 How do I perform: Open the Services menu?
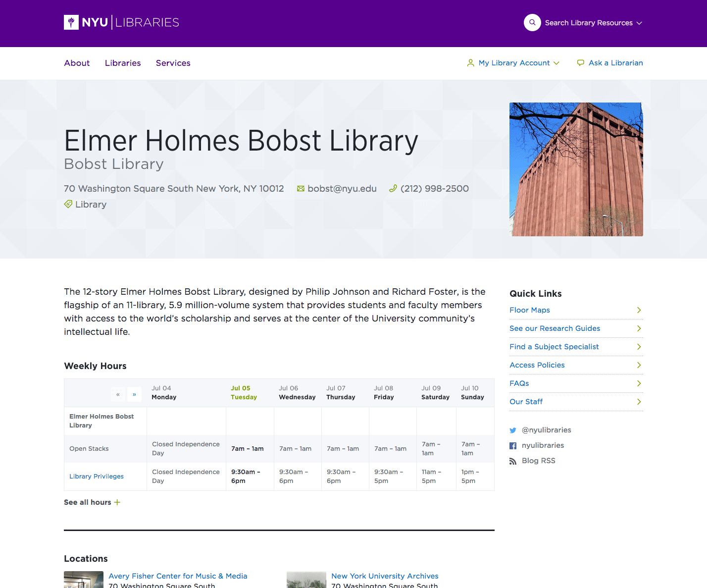click(173, 63)
